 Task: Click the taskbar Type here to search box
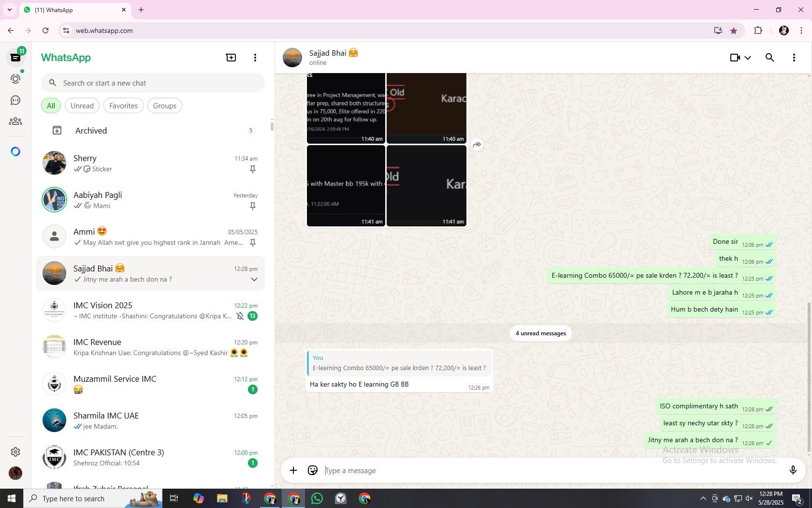pyautogui.click(x=93, y=498)
